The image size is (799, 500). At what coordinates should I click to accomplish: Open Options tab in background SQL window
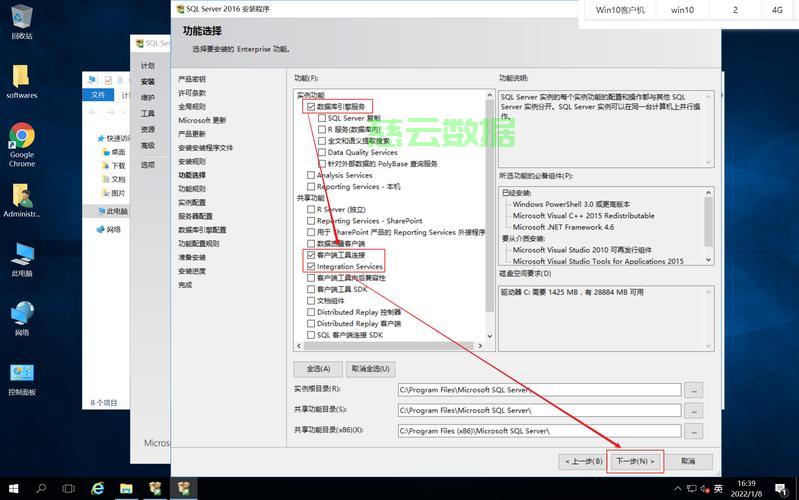(148, 165)
